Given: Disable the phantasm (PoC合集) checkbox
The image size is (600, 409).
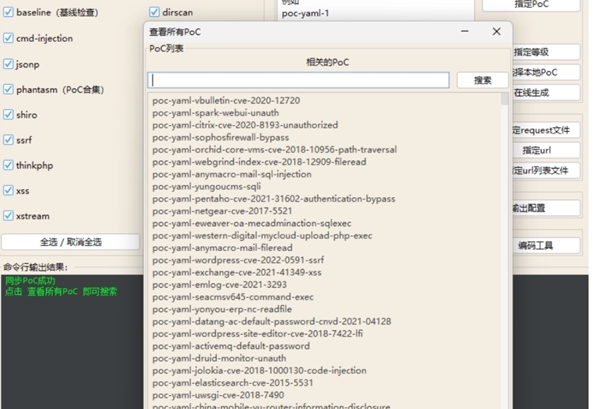Looking at the screenshot, I should (x=8, y=89).
